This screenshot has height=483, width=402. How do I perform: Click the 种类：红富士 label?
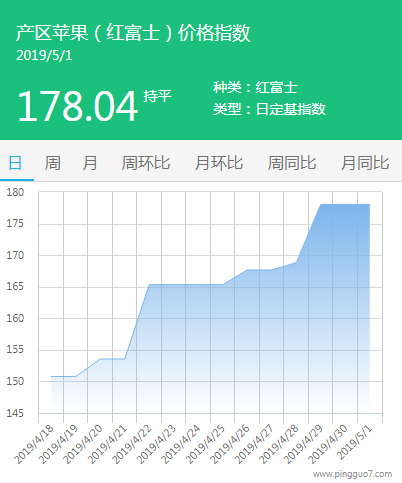click(255, 88)
